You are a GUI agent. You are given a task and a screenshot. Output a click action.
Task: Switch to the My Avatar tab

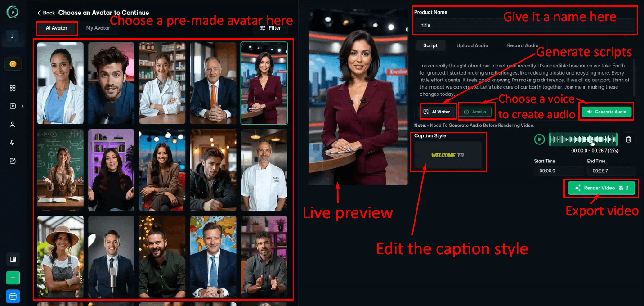[98, 28]
